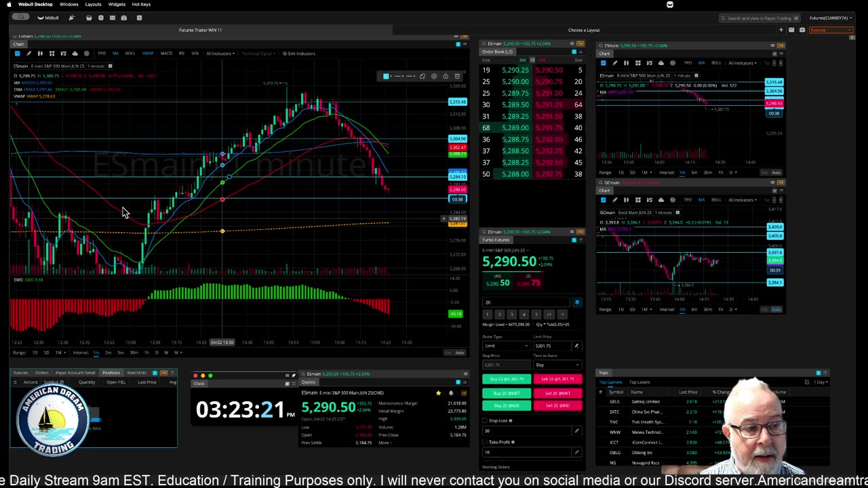Click the pencil tool in ESmain mini chart
Image resolution: width=868 pixels, height=488 pixels.
click(x=614, y=63)
